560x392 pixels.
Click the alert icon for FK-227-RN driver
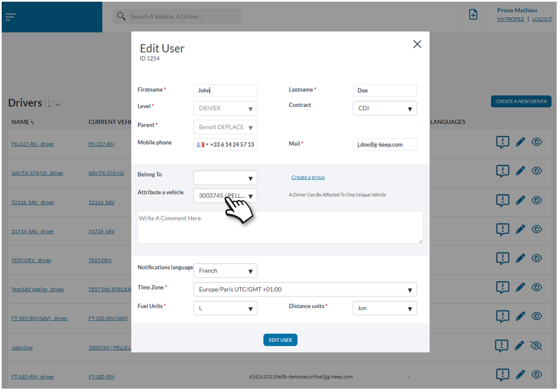pyautogui.click(x=502, y=142)
